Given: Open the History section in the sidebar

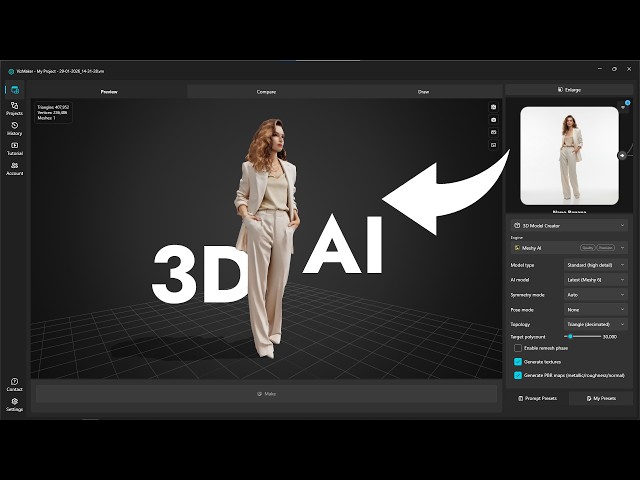Looking at the screenshot, I should pyautogui.click(x=14, y=129).
